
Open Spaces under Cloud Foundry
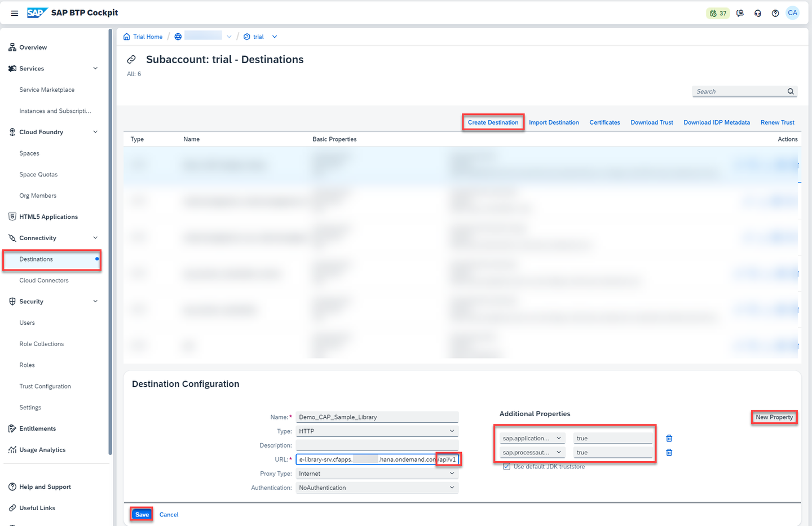coord(29,153)
